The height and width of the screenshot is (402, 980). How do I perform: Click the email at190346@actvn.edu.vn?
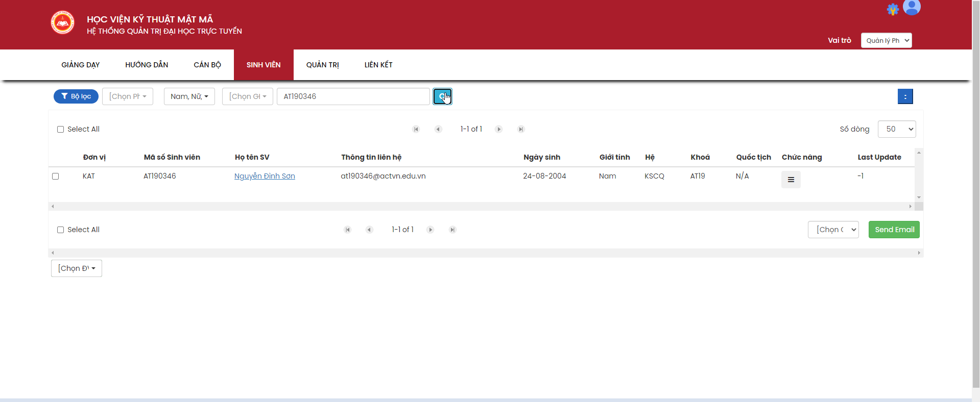[383, 176]
